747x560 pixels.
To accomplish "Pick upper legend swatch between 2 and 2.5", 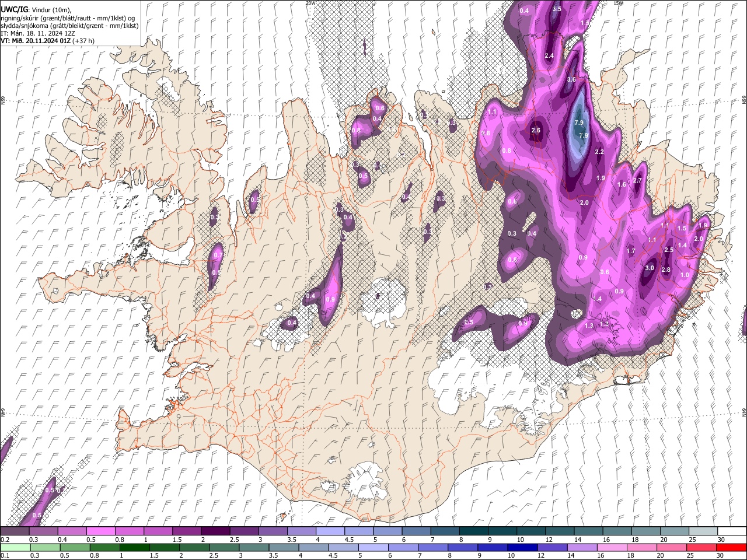I will 215,531.
